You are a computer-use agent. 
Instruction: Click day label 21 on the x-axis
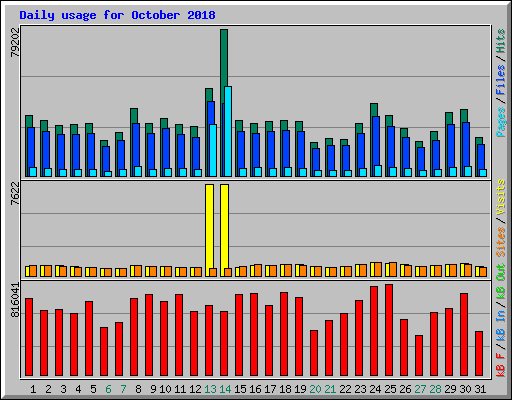pyautogui.click(x=330, y=389)
